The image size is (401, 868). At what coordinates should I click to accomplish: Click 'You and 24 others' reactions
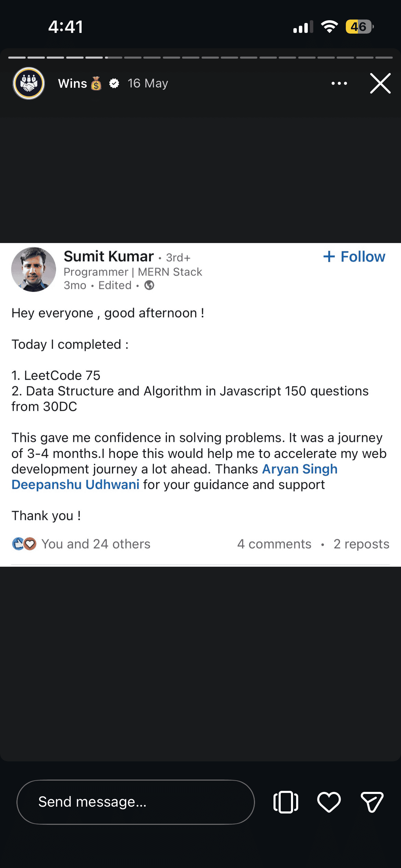click(x=95, y=543)
